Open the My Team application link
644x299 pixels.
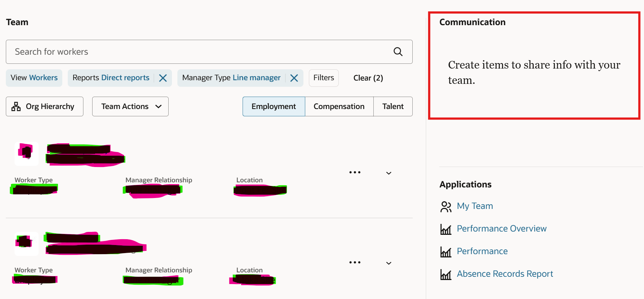[x=475, y=206]
